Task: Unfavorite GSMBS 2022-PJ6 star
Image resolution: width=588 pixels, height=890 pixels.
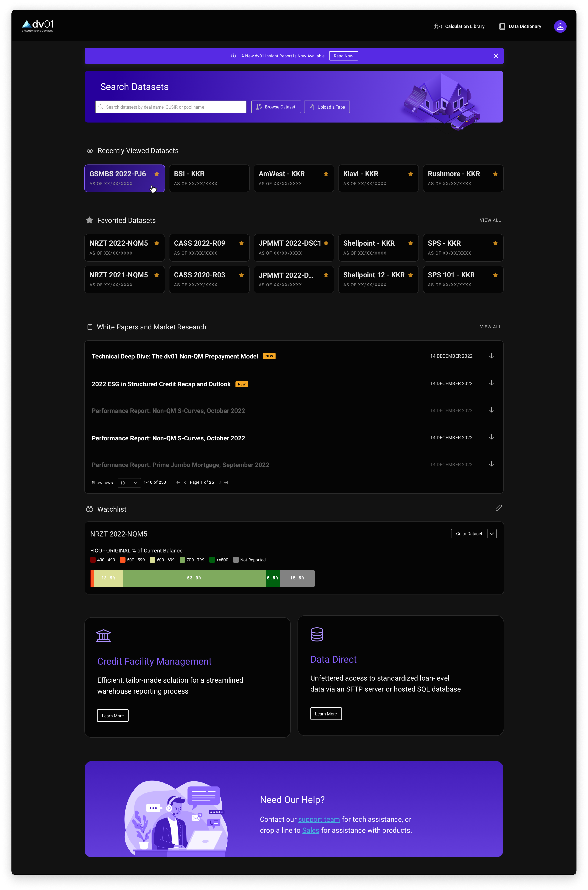Action: coord(157,174)
